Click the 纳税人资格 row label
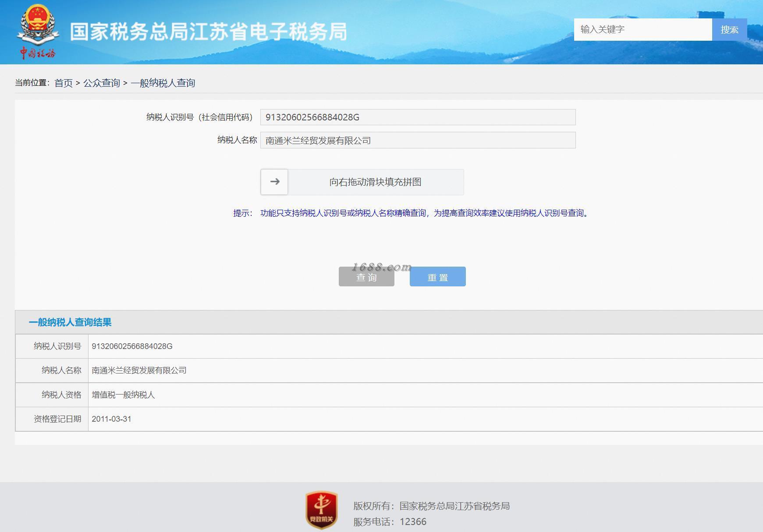 tap(61, 395)
